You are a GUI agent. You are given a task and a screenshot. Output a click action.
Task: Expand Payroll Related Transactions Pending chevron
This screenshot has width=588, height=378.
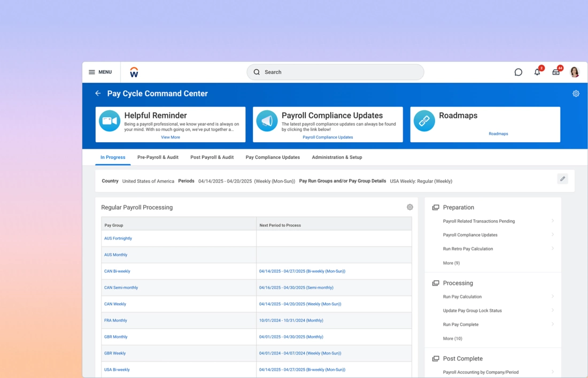pyautogui.click(x=552, y=221)
